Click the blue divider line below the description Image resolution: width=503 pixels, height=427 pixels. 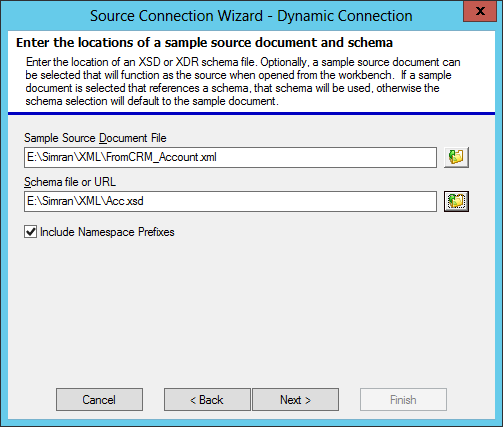click(x=251, y=114)
